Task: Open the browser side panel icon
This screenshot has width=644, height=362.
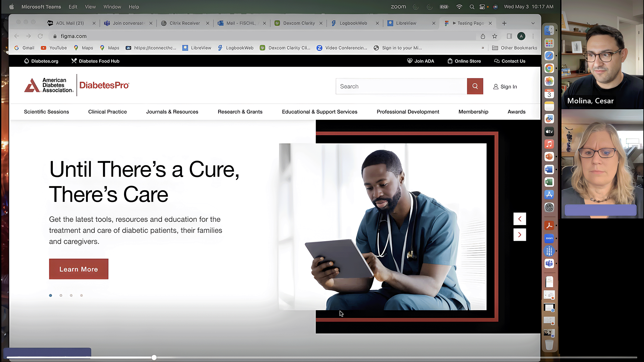Action: [509, 36]
